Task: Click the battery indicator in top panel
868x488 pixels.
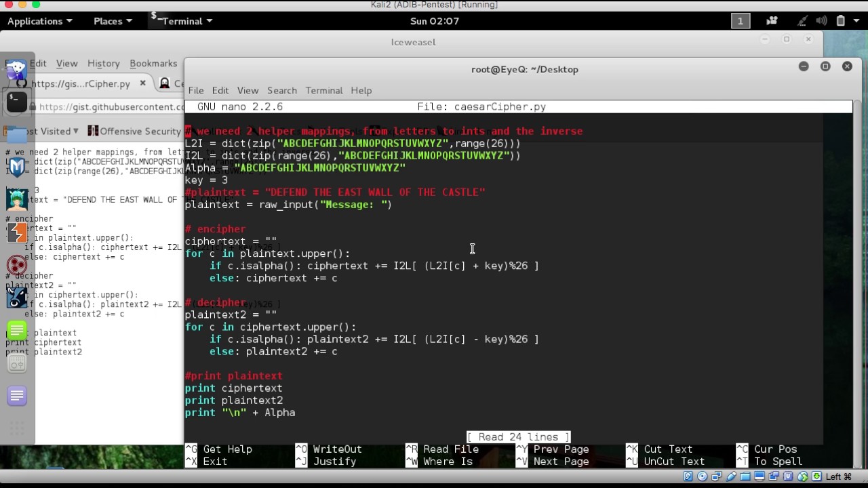Action: 840,21
